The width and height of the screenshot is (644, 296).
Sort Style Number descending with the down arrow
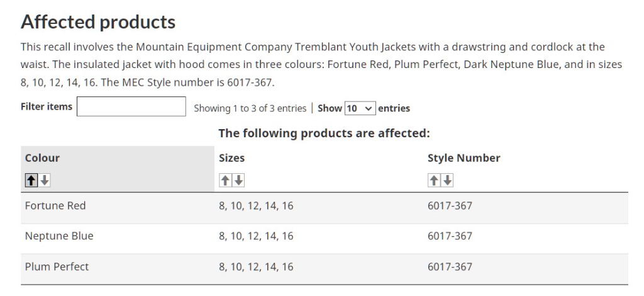[447, 180]
